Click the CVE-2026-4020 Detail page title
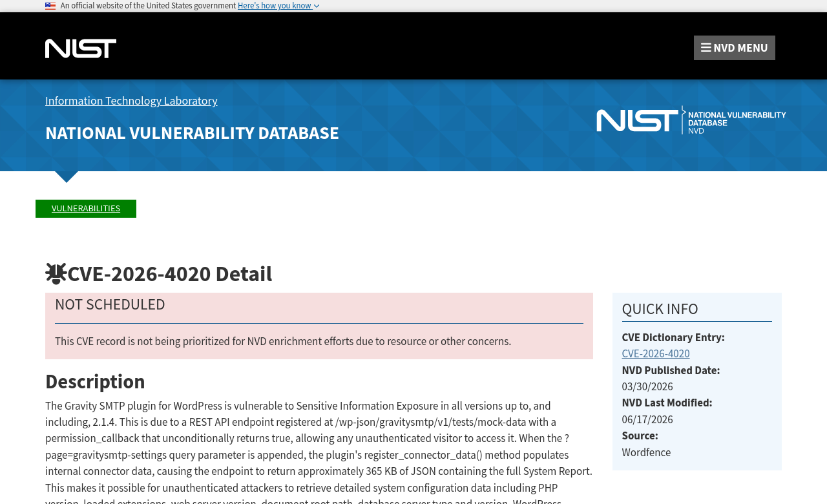The width and height of the screenshot is (827, 504). pos(170,274)
